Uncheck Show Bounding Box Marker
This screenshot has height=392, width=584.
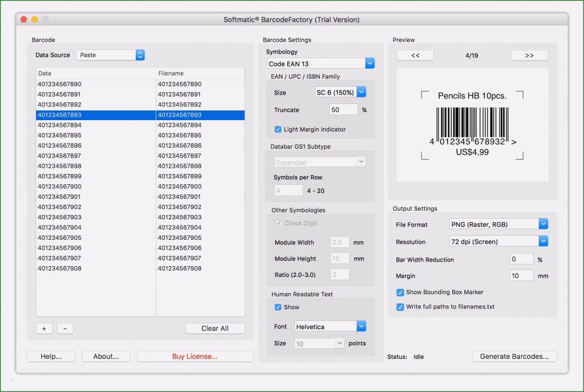pos(400,292)
